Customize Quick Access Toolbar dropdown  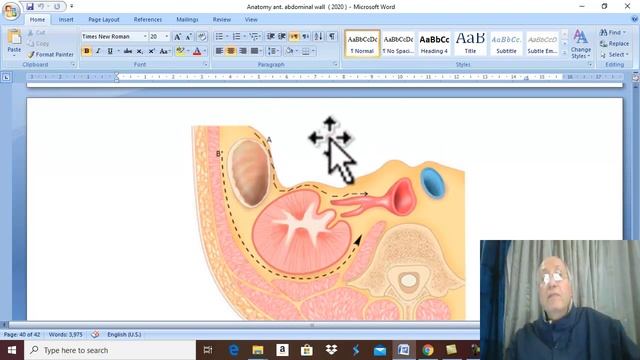click(71, 7)
